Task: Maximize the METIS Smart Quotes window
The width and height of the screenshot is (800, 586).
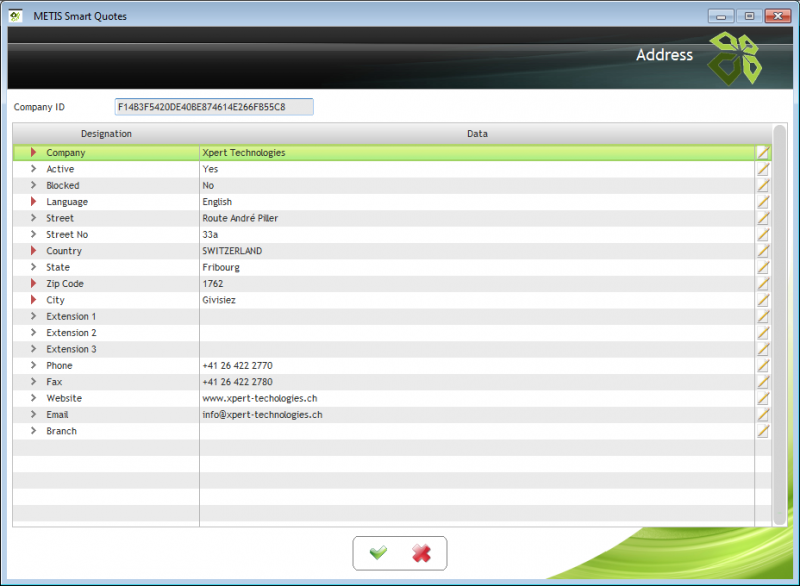Action: (x=749, y=16)
